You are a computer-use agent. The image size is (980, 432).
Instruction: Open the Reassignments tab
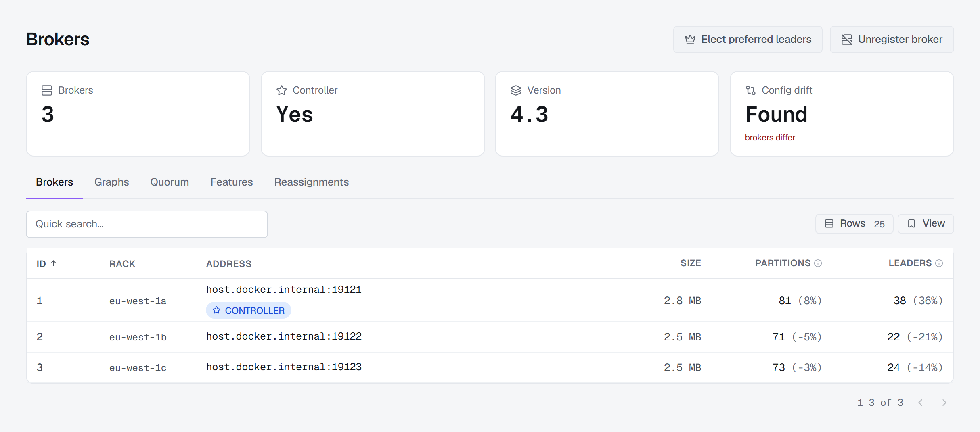coord(312,182)
